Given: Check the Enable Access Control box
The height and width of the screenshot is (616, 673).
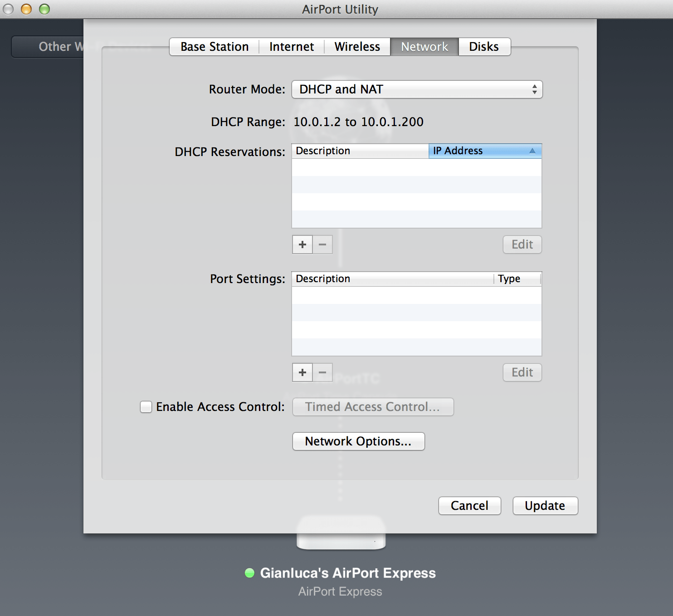Looking at the screenshot, I should (146, 407).
